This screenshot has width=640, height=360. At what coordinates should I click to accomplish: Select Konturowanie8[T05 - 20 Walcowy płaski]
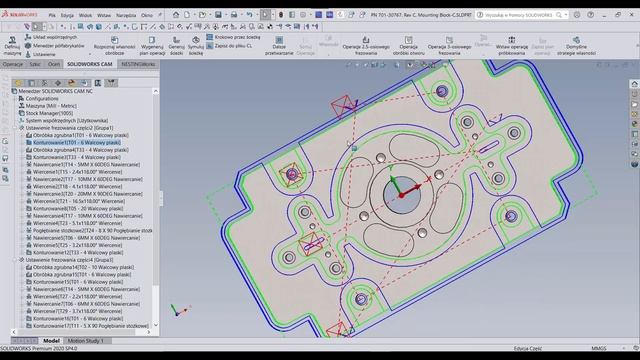coord(78,209)
